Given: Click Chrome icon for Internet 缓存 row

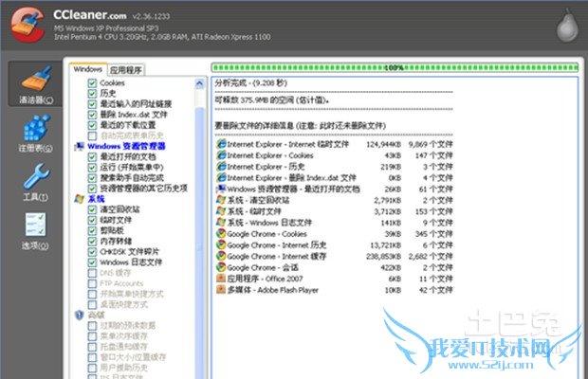Looking at the screenshot, I should 221,256.
